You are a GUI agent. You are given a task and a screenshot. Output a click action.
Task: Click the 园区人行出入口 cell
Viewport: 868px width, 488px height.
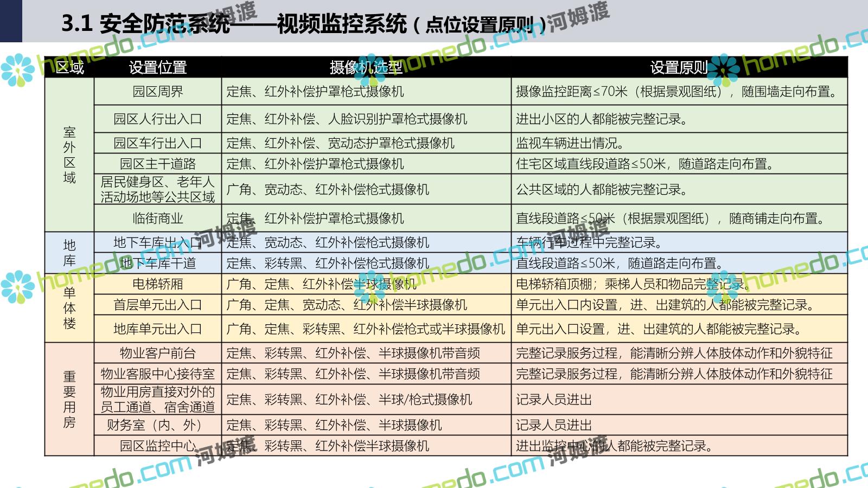157,119
